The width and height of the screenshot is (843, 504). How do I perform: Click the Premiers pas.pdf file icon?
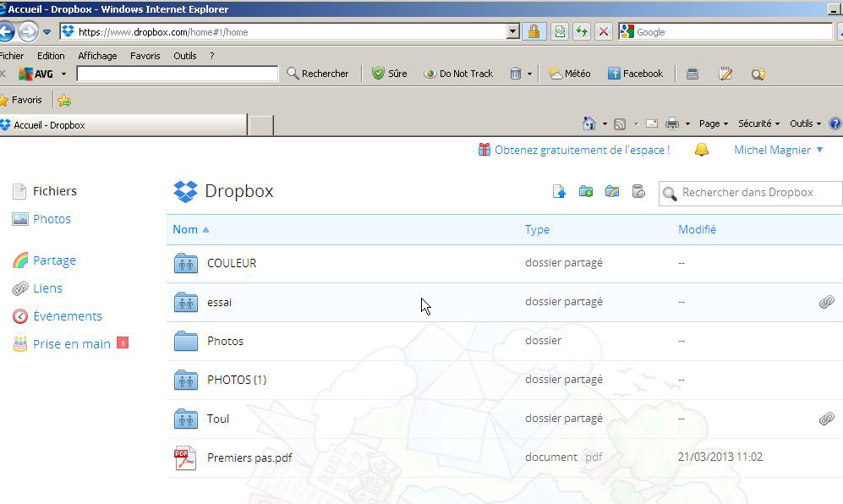(x=185, y=457)
